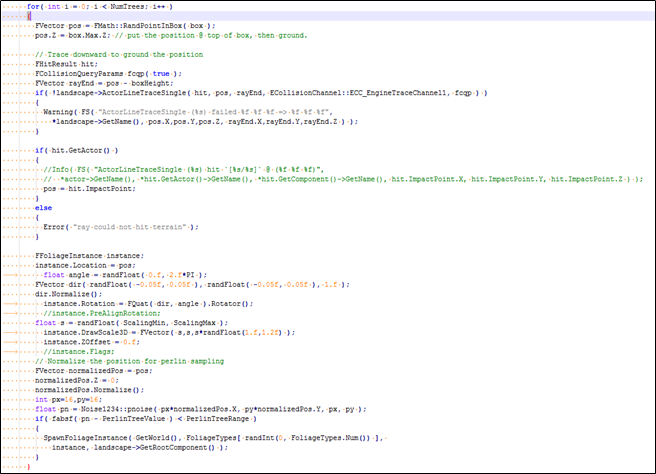Click 'FVector normalizedPos = pos;' line

pos(94,372)
